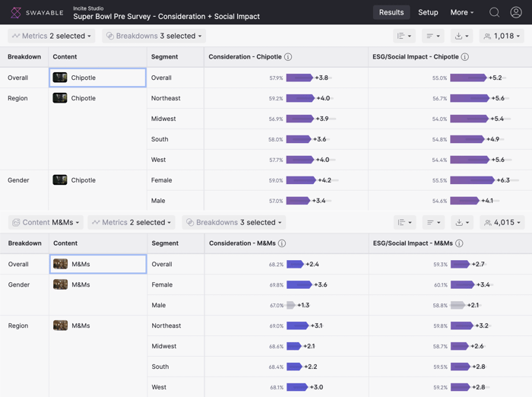Click Incite Studio organization label
The image size is (532, 397).
[88, 8]
